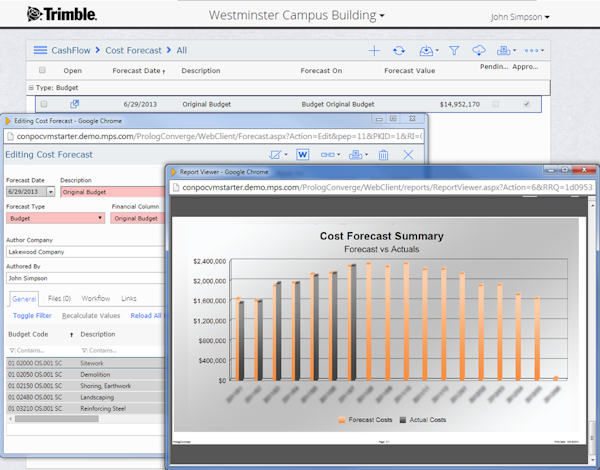Switch to the Workflow tab

pyautogui.click(x=96, y=298)
